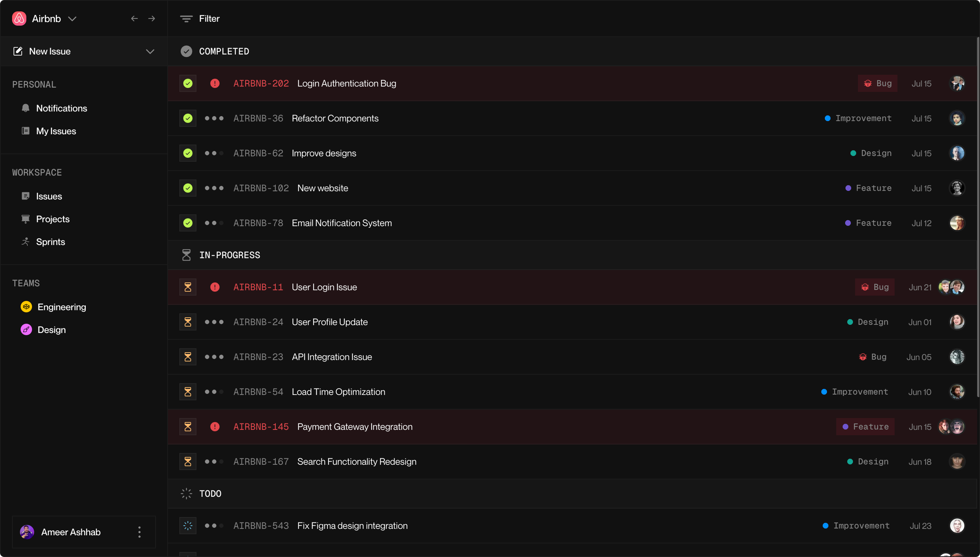Click the Filter lines icon
980x557 pixels.
(186, 19)
